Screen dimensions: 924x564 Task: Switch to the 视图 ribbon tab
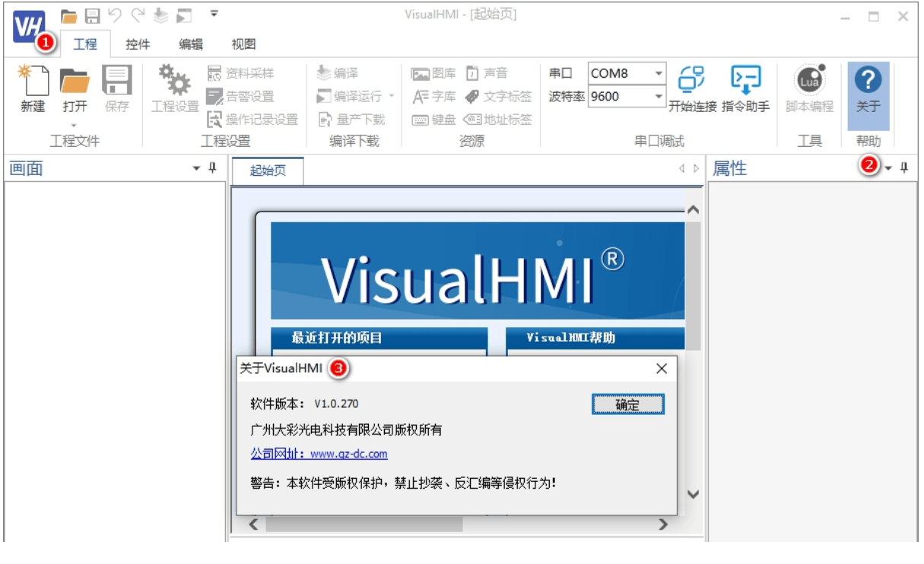[243, 44]
